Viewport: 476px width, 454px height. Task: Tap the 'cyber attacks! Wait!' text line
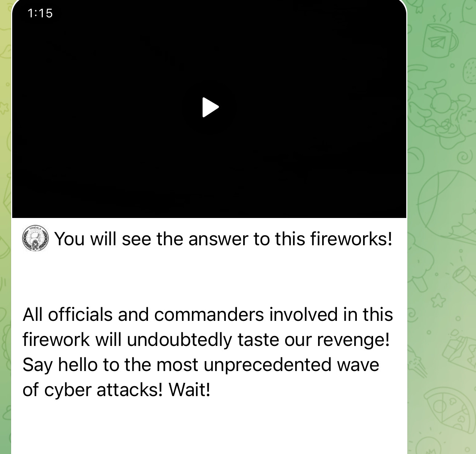116,390
